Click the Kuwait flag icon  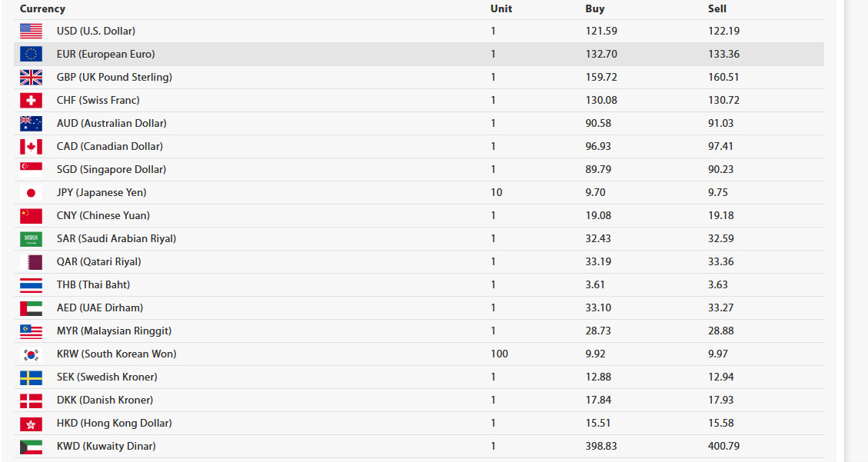point(31,447)
